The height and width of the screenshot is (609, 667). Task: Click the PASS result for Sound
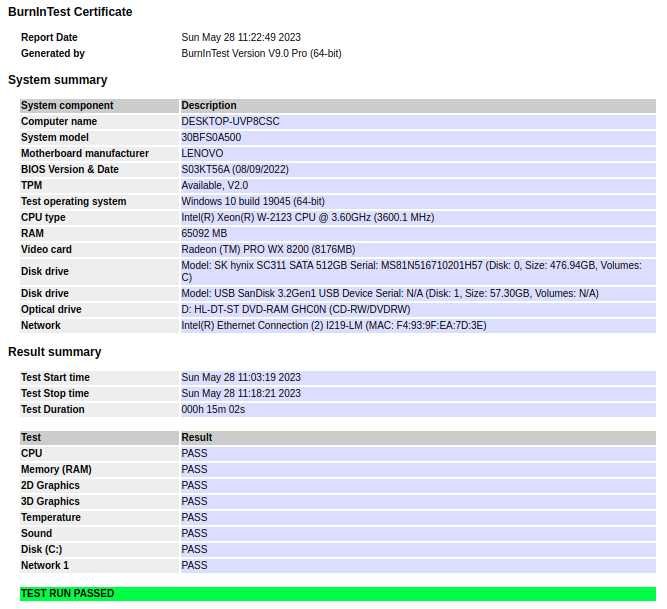tap(194, 534)
